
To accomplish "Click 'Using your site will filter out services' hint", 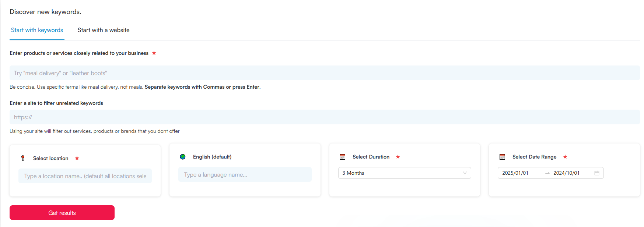I will coord(95,131).
